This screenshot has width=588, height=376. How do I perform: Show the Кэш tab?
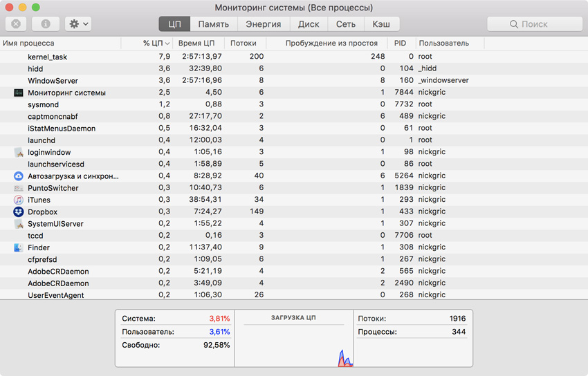[381, 24]
